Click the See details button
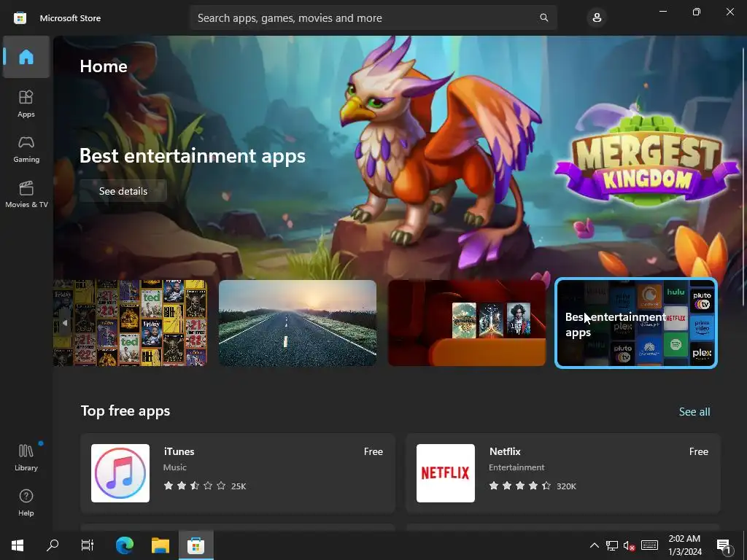This screenshot has height=560, width=747. 123,191
